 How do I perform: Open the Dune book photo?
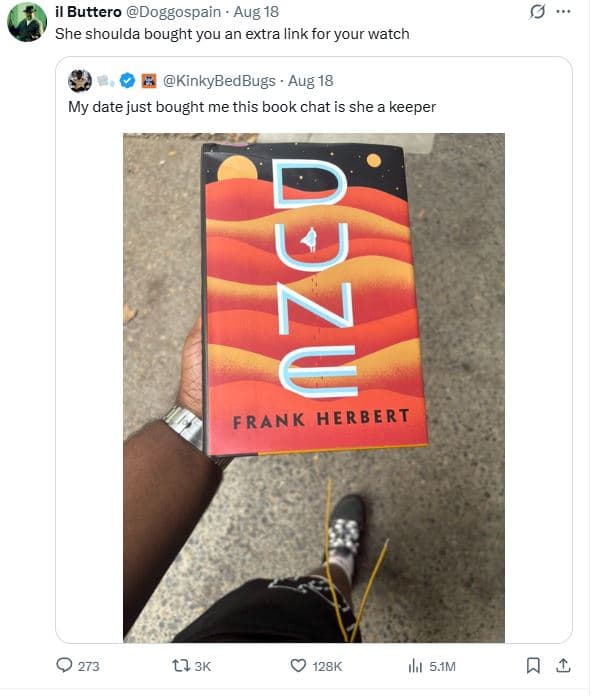click(x=314, y=388)
